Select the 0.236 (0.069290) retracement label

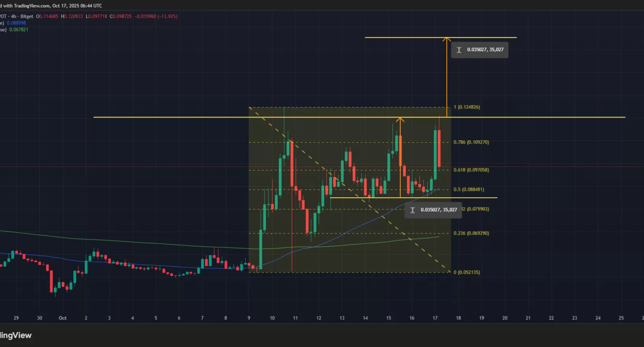[x=471, y=233]
